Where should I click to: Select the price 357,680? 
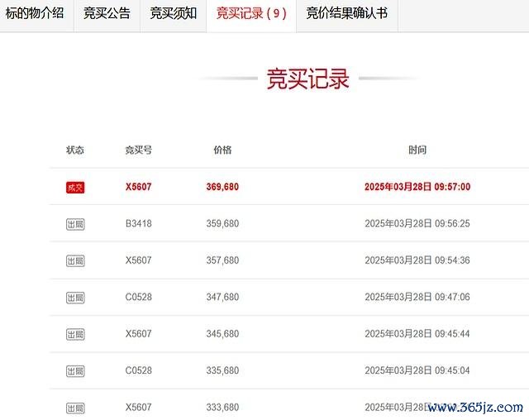coord(222,260)
